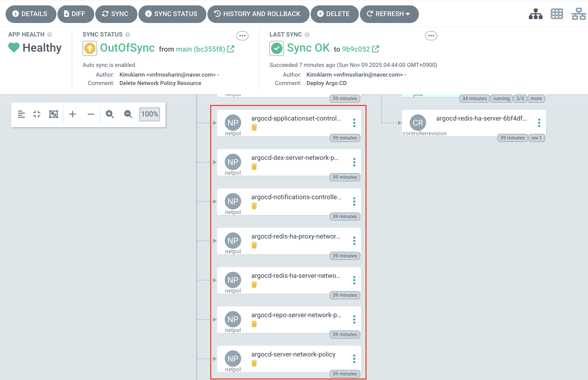Viewport: 588px width, 380px height.
Task: Click the HISTORY AND ROLLBACK button
Action: coord(258,14)
